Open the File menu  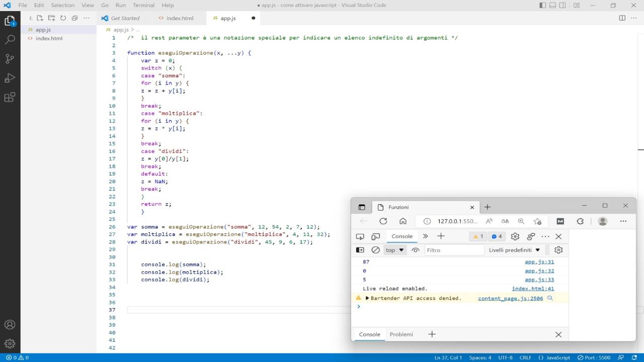23,5
